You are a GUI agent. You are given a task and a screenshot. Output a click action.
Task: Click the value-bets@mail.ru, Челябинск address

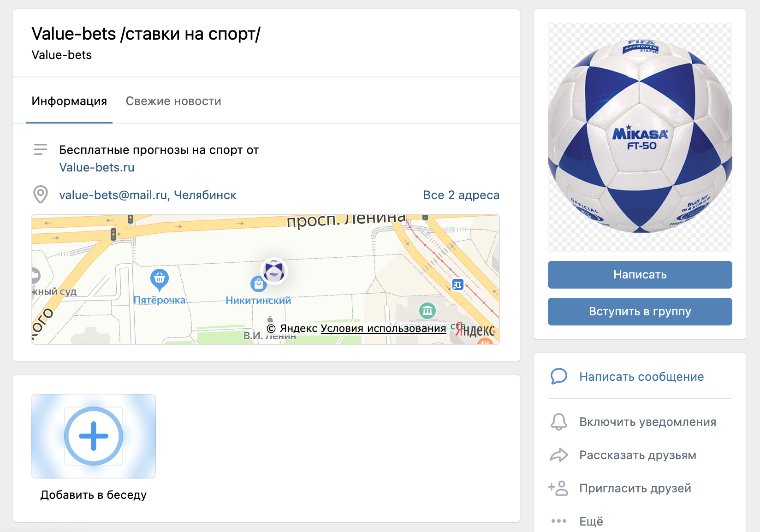(x=148, y=195)
